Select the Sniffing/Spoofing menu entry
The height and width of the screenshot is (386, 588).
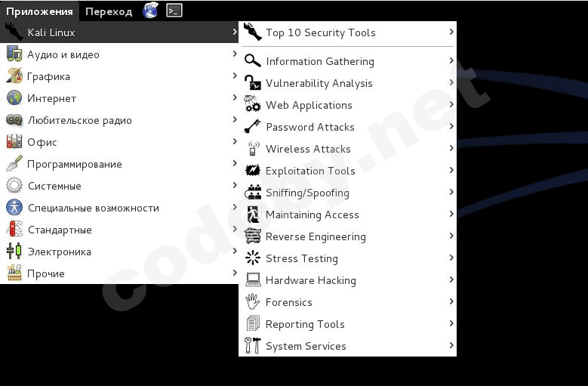point(307,193)
